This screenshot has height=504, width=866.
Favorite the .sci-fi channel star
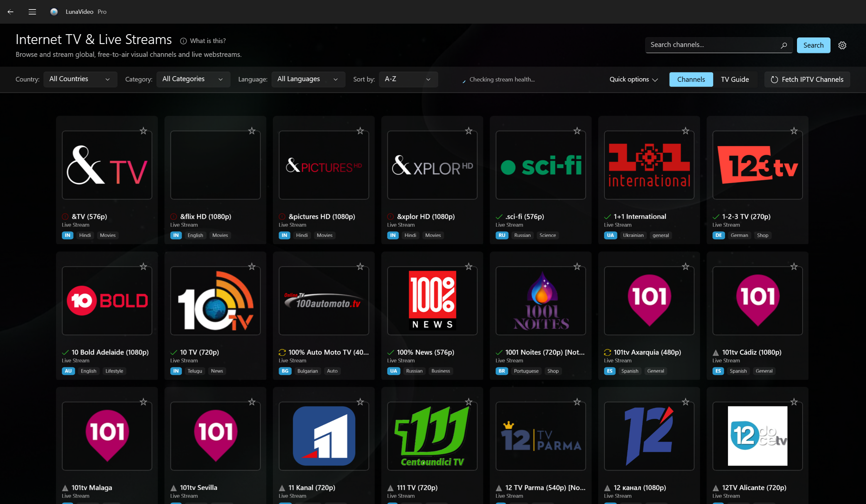(577, 131)
